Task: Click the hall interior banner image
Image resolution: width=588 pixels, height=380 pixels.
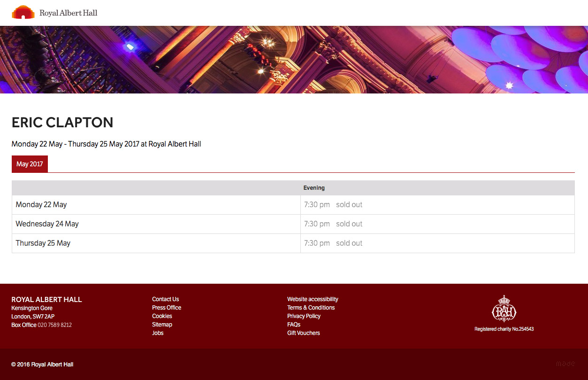Action: click(294, 60)
